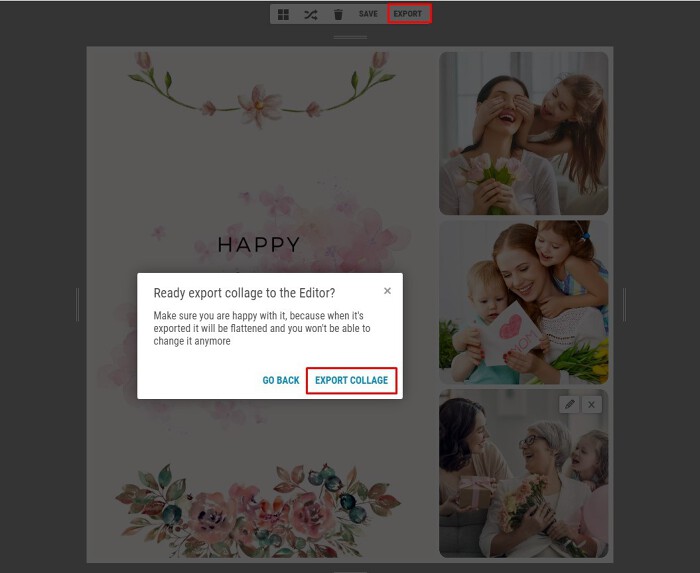Select the top photo of girl covering mother's eyes

[523, 133]
